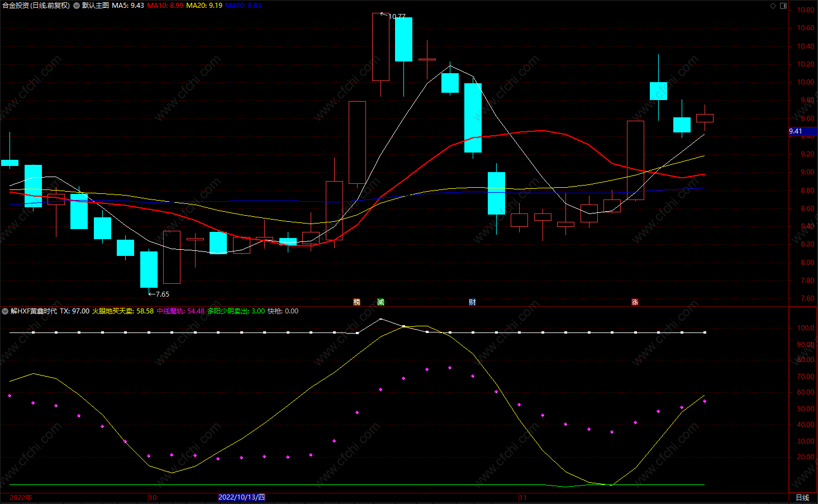Click the tall red candle peaking at 10.77
The width and height of the screenshot is (818, 504).
click(381, 47)
